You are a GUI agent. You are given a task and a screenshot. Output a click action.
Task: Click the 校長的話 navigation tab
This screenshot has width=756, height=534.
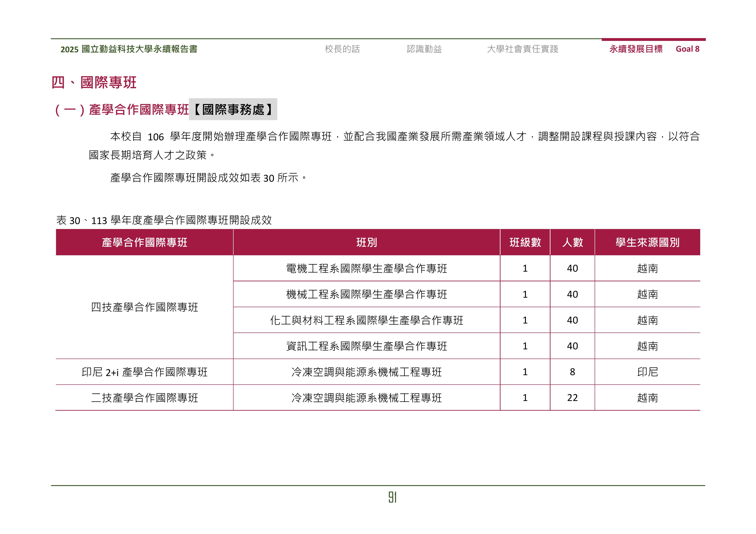342,49
